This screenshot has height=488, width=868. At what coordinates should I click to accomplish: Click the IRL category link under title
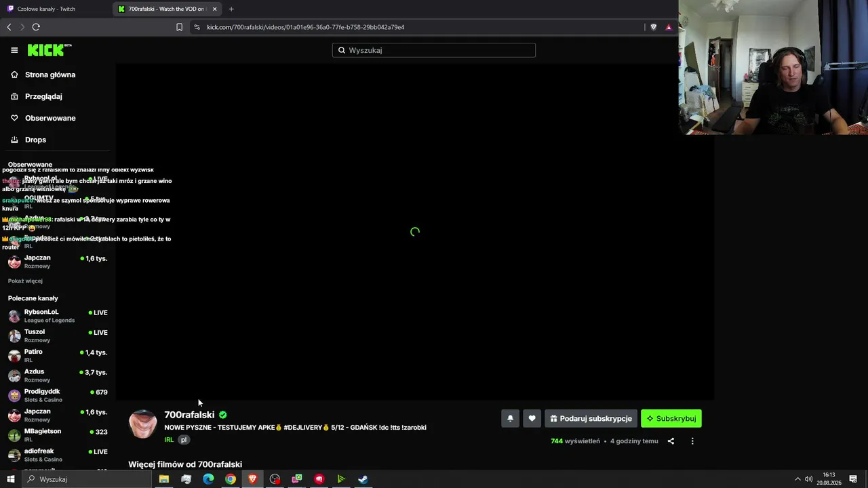pos(169,440)
